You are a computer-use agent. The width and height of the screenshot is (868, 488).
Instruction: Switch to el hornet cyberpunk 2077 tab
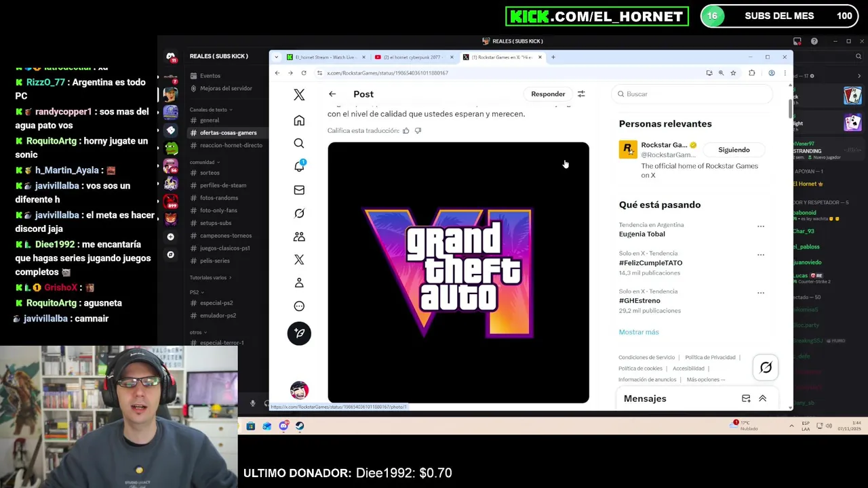413,58
